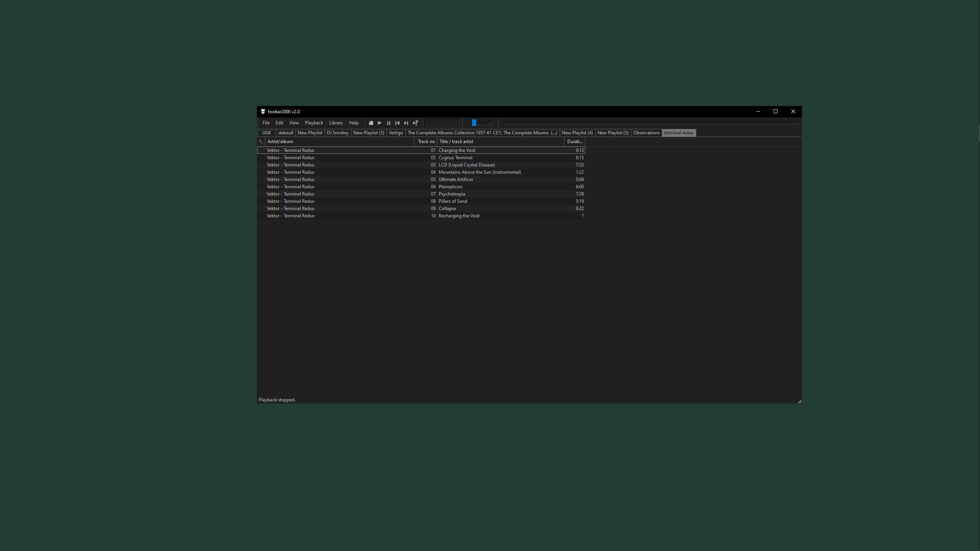
Task: Click the Pause button in the toolbar
Action: (389, 123)
